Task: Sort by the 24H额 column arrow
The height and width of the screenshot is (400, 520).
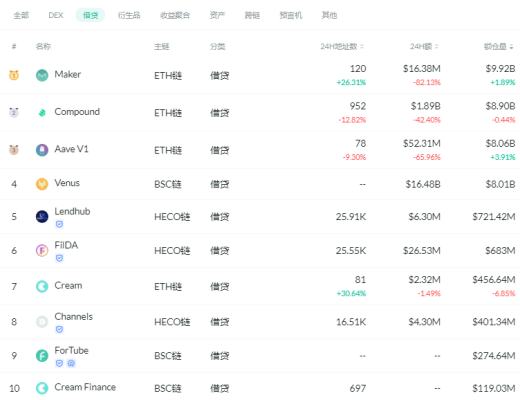Action: (437, 47)
